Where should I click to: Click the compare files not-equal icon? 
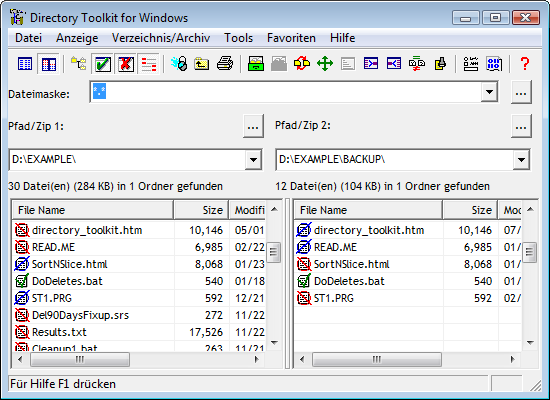coord(417,64)
